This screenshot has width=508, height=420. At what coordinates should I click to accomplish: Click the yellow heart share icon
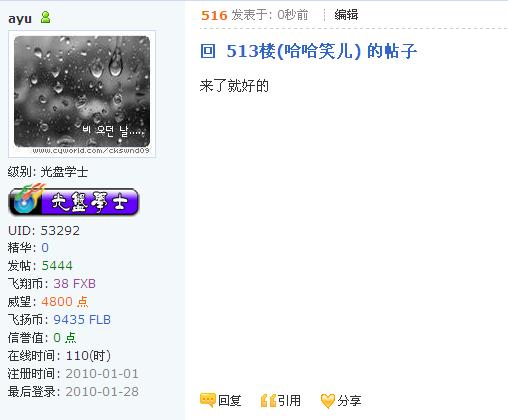click(x=327, y=401)
